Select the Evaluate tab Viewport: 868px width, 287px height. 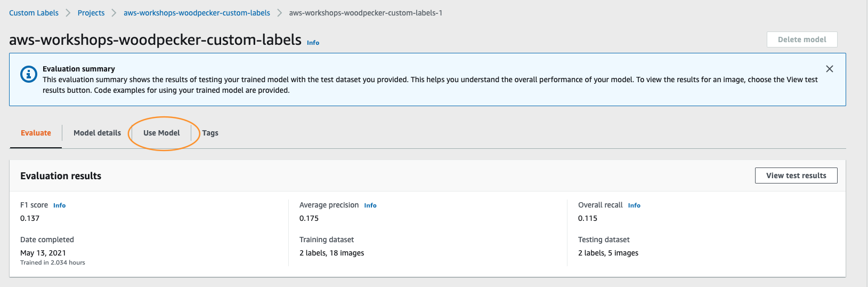click(36, 133)
